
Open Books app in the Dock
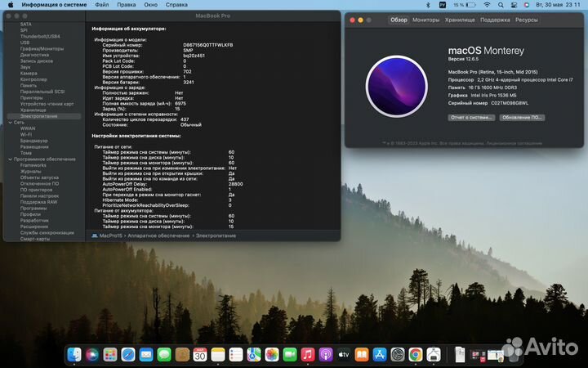click(x=362, y=354)
